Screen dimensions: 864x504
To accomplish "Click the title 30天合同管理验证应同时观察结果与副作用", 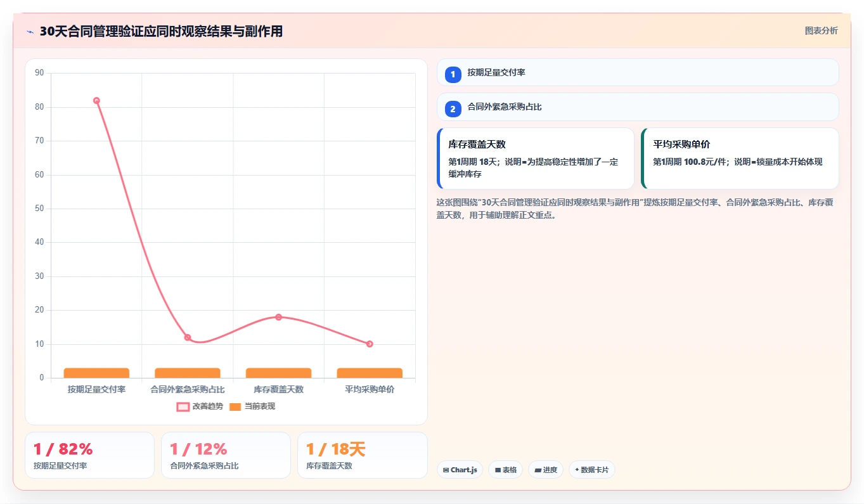I will 161,31.
